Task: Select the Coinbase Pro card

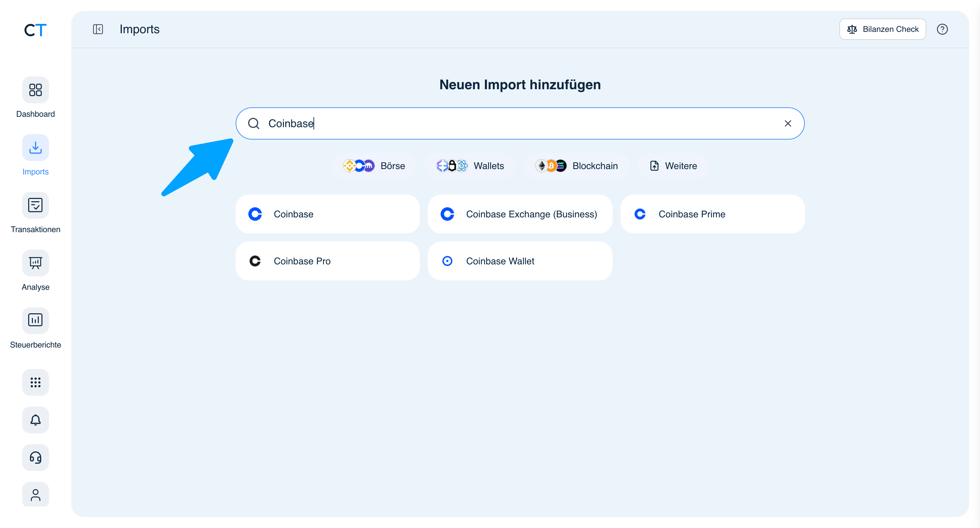Action: 328,261
